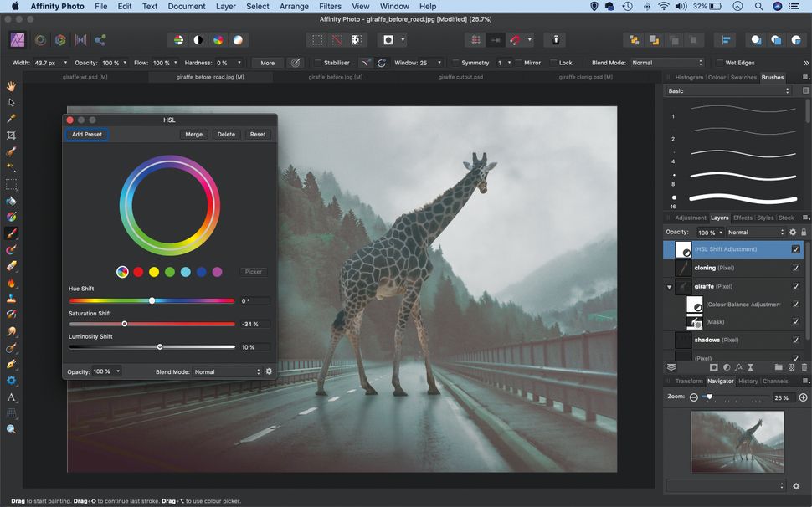Select the Move tool
812x507 pixels.
(12, 104)
